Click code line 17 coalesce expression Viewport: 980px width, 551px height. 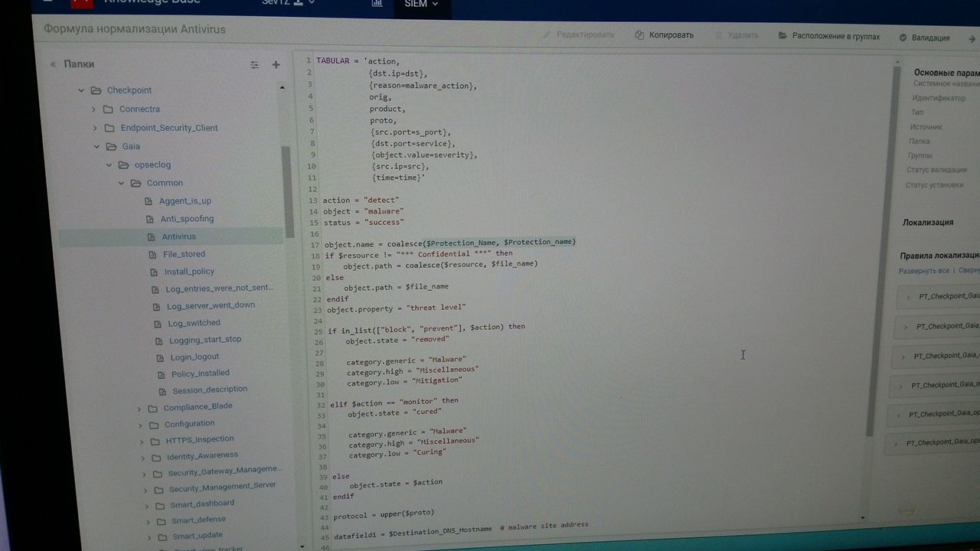pyautogui.click(x=481, y=243)
